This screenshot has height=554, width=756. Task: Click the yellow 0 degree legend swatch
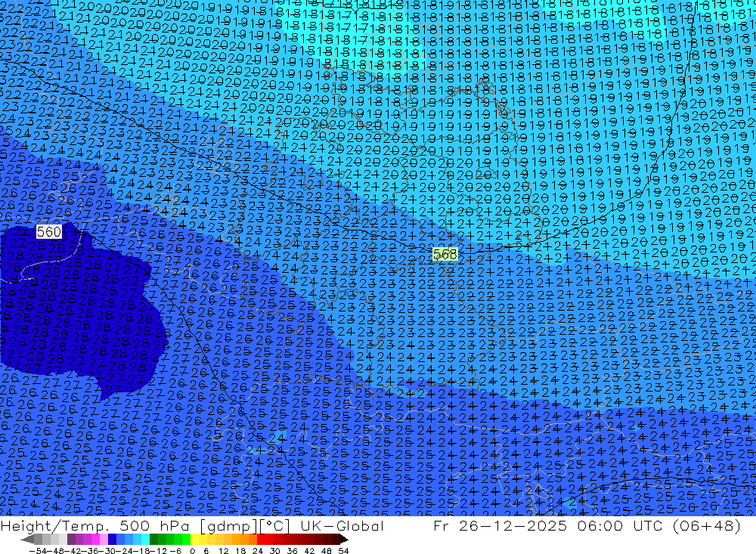point(195,539)
